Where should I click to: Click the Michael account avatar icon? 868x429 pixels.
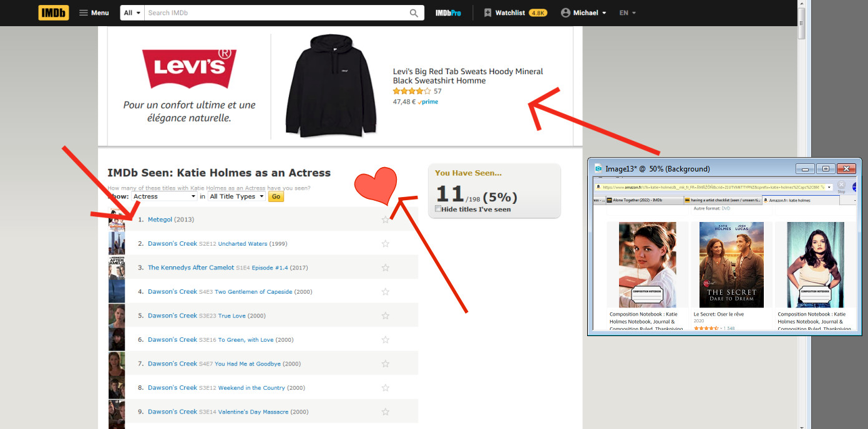[x=565, y=12]
